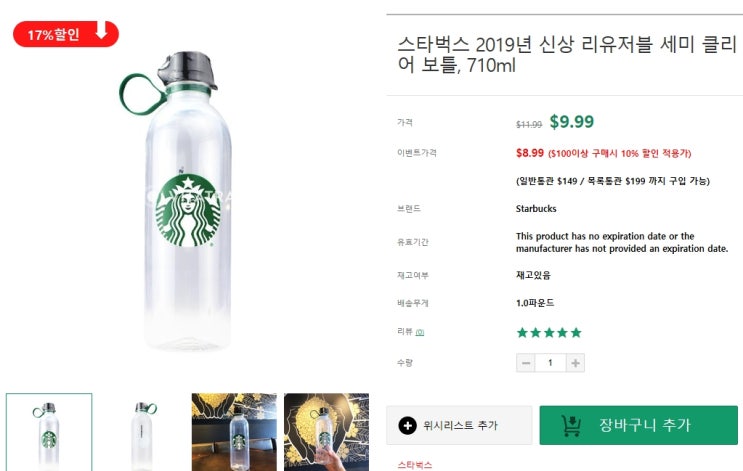743x471 pixels.
Task: Select the second thumbnail with clear bottle
Action: click(141, 431)
